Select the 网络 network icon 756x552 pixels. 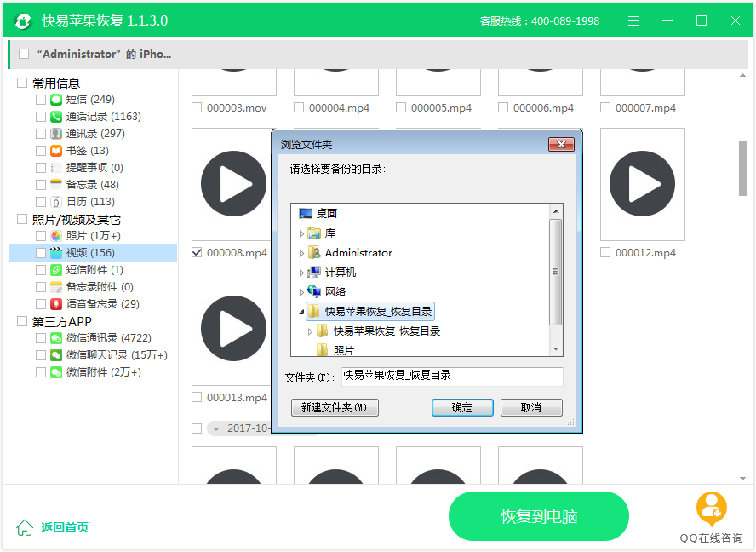314,291
